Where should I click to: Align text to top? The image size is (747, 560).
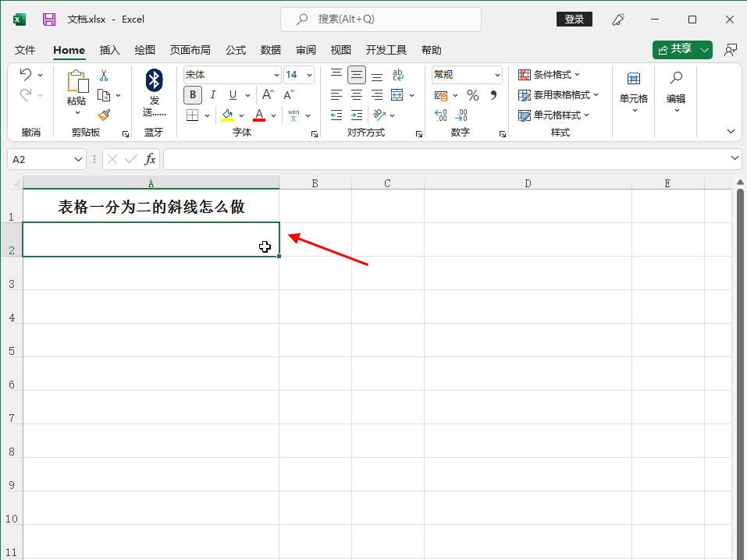336,74
